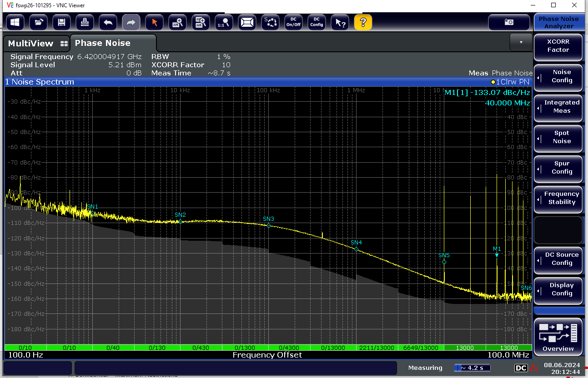
Task: Open the Noise Config submenu
Action: (558, 76)
